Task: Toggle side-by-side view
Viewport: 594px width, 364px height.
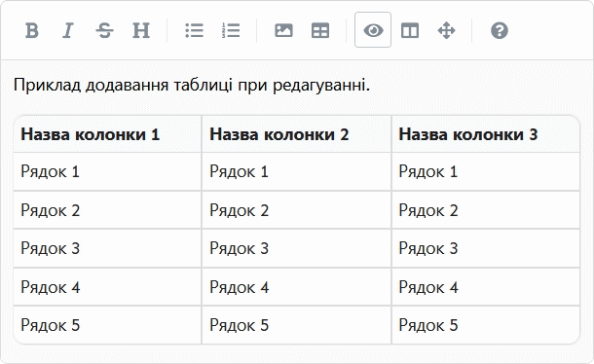Action: pyautogui.click(x=410, y=30)
